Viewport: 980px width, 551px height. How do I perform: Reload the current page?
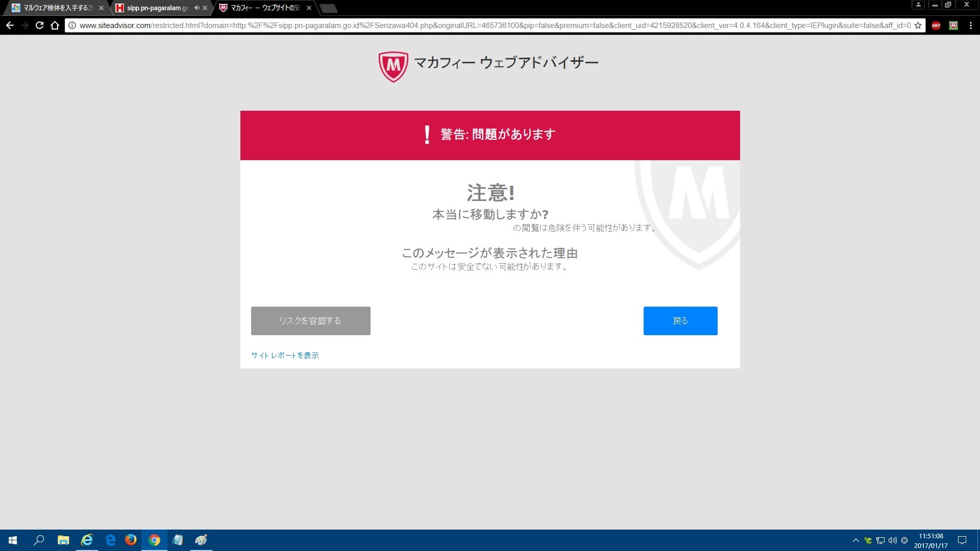pyautogui.click(x=39, y=25)
